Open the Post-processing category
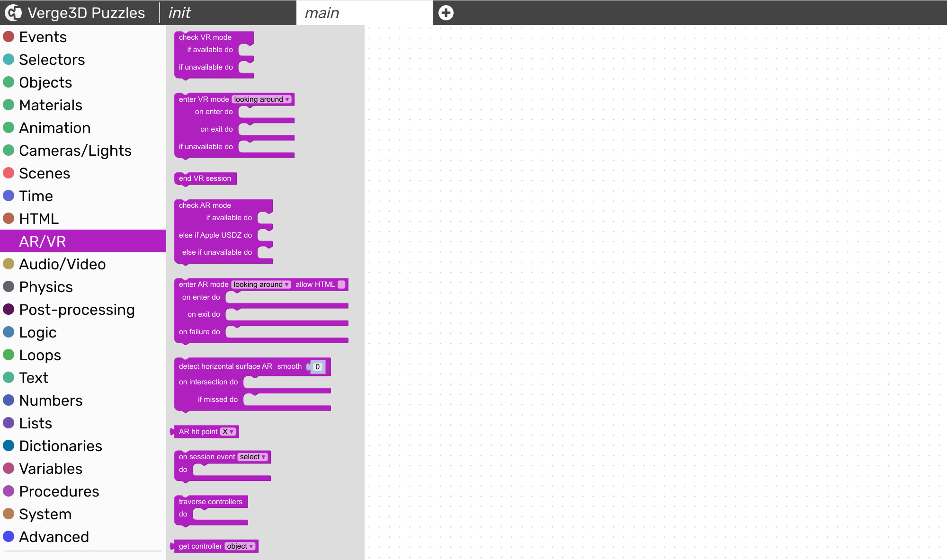The image size is (947, 560). coord(83,310)
